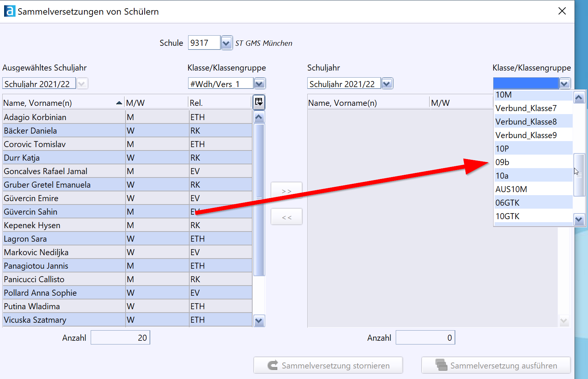Viewport: 588px width, 379px height.
Task: Choose Verbund_Klasse7 from the dropdown list
Action: (x=533, y=108)
